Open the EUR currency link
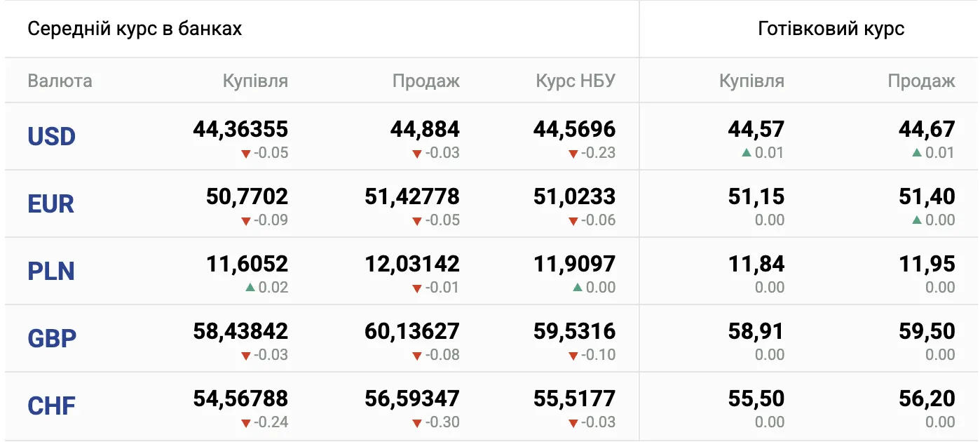Image resolution: width=980 pixels, height=442 pixels. (50, 203)
